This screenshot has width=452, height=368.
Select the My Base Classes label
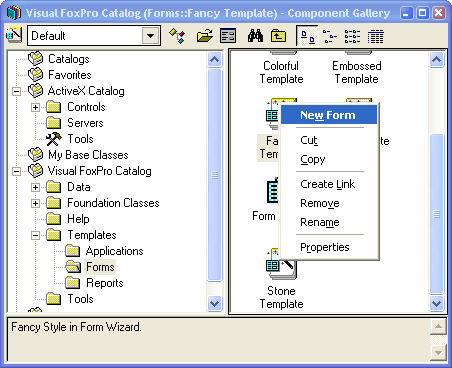pos(88,155)
